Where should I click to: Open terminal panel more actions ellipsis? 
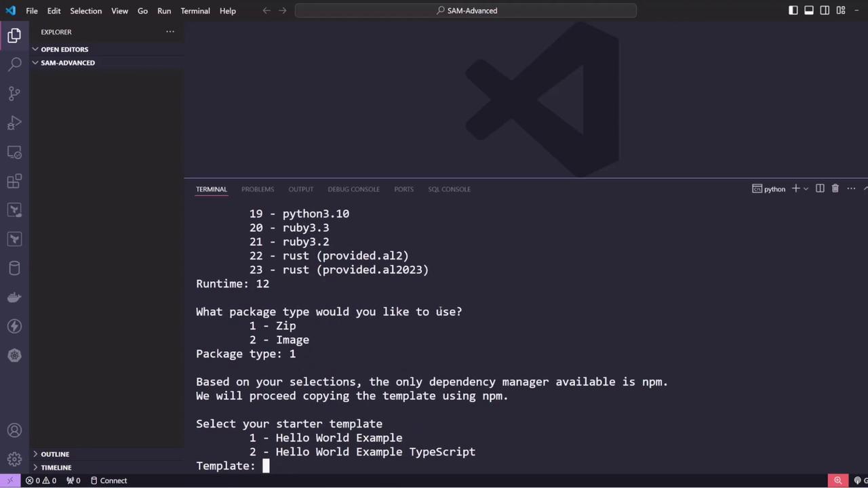tap(851, 188)
